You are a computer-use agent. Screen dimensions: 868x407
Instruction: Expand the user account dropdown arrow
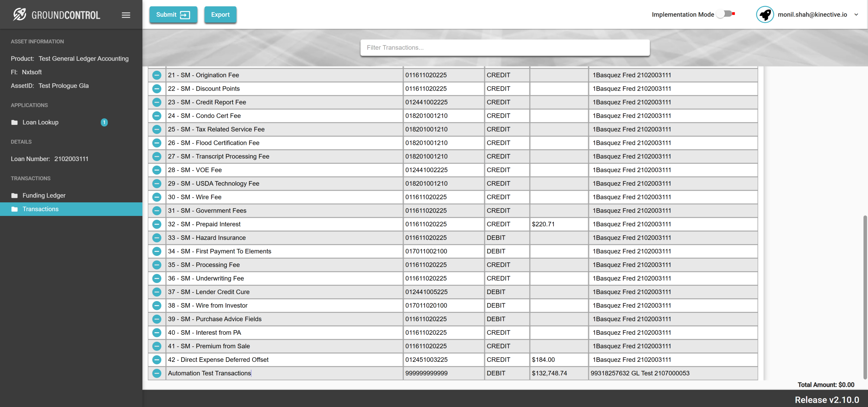[x=856, y=15]
